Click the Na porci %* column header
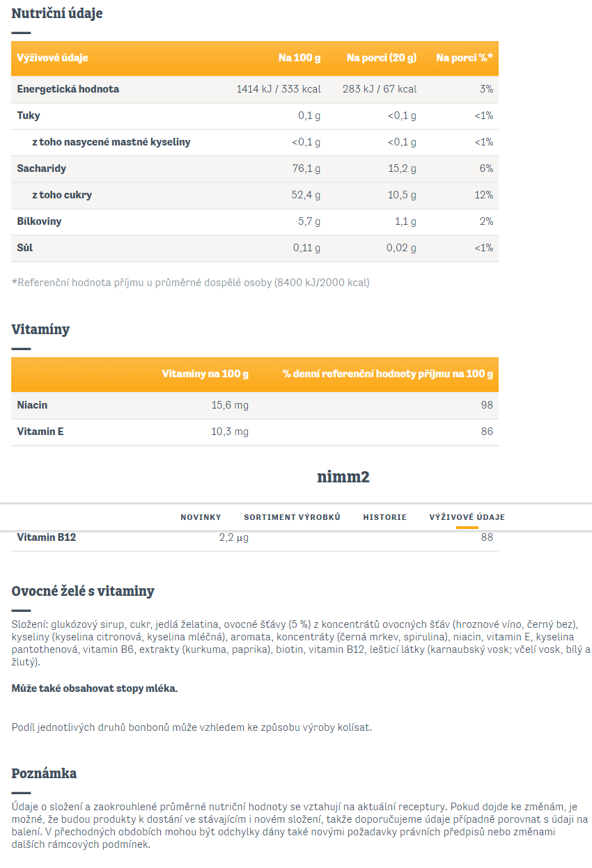 pos(465,58)
